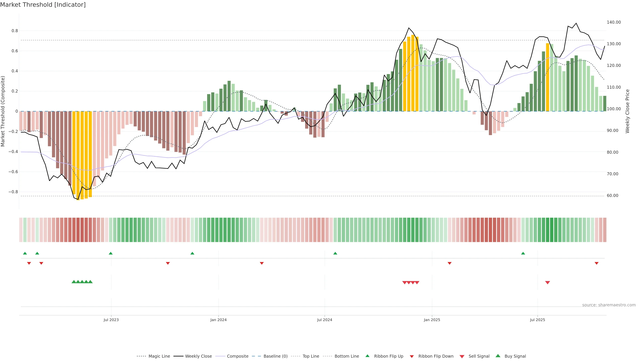Click the Ribbon Flip Up legend triangle
Image resolution: width=644 pixels, height=362 pixels.
click(367, 356)
